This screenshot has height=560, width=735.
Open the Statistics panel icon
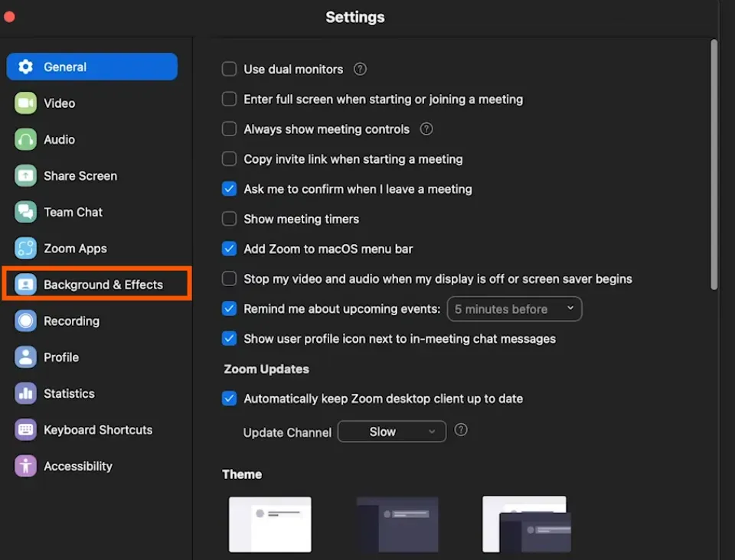25,393
